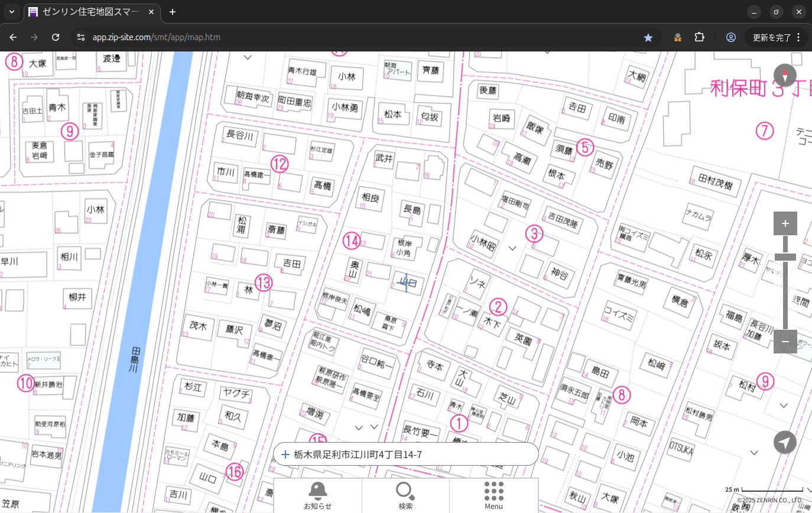
Task: Open the Chrome extensions puzzle icon
Action: pos(699,37)
